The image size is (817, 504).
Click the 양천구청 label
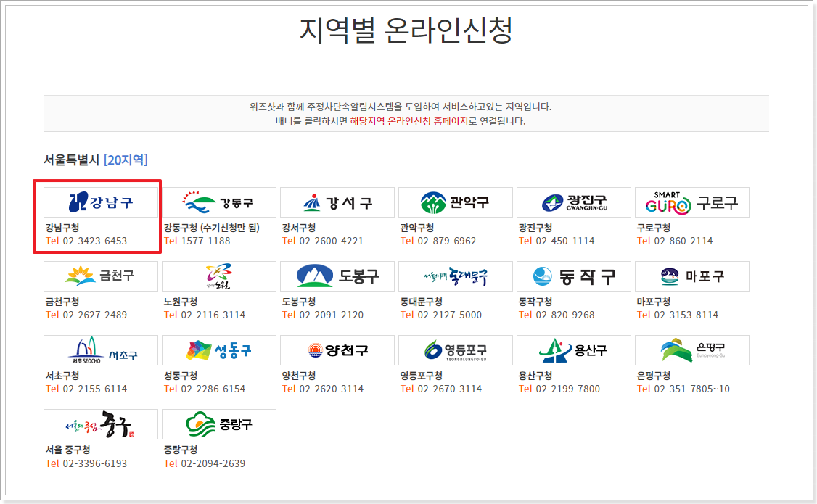click(298, 376)
